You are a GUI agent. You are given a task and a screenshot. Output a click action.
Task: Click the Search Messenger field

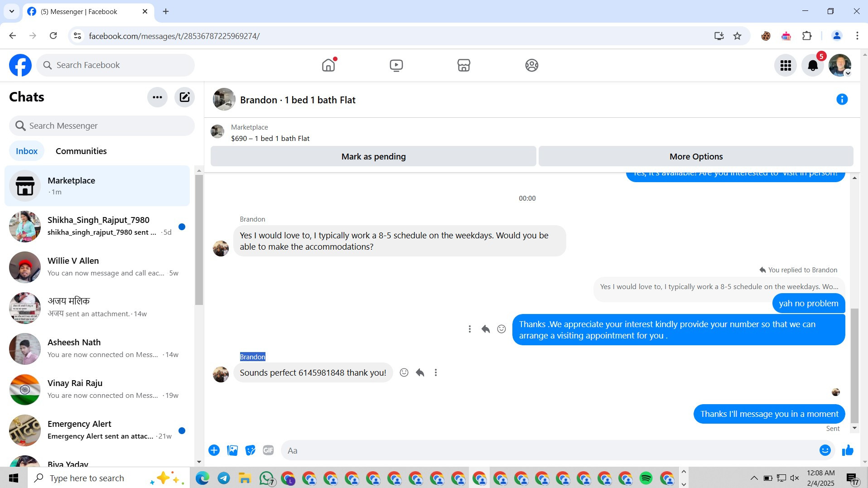click(102, 126)
